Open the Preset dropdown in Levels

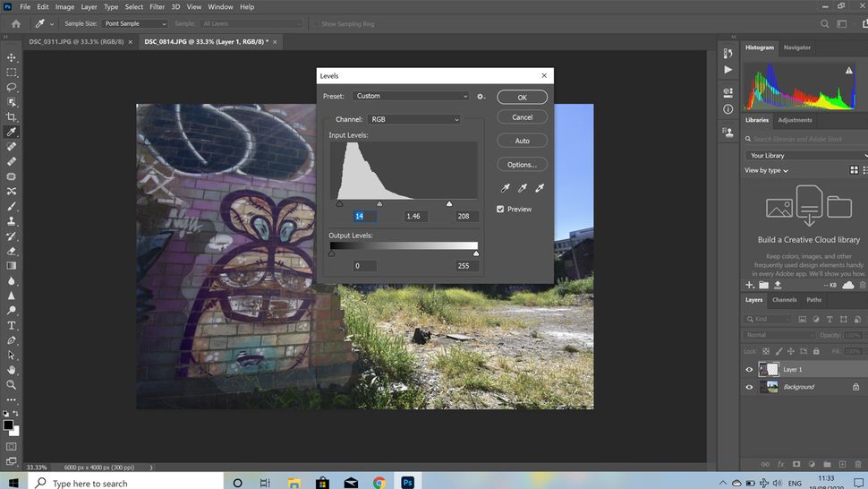point(411,97)
